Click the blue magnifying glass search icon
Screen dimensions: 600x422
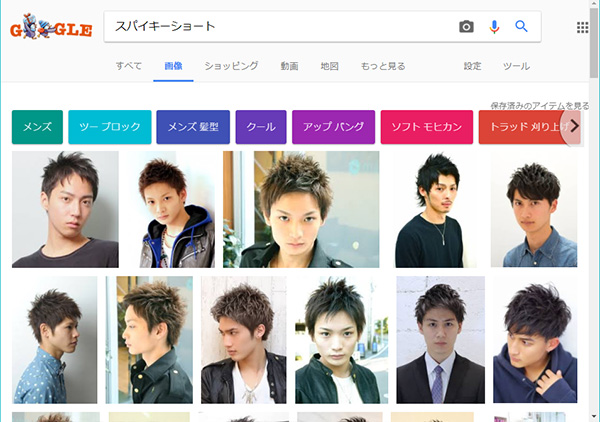521,27
